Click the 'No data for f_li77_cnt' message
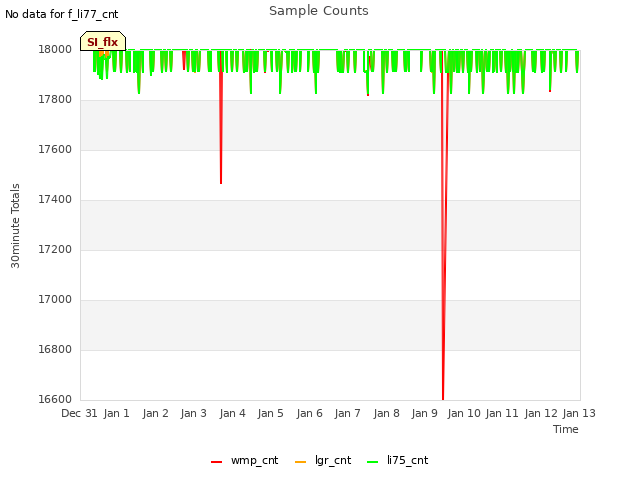 pos(62,14)
